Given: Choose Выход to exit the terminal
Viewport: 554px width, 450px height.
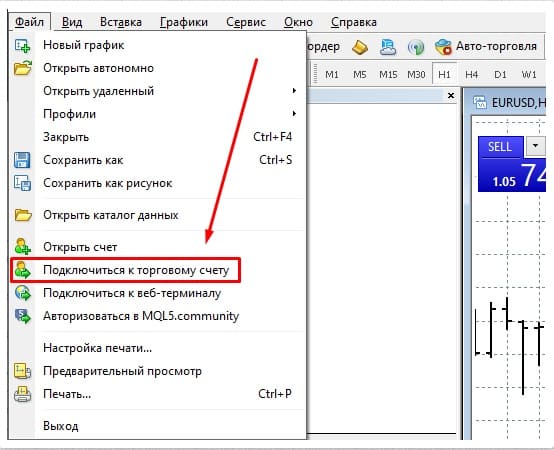Looking at the screenshot, I should click(61, 426).
